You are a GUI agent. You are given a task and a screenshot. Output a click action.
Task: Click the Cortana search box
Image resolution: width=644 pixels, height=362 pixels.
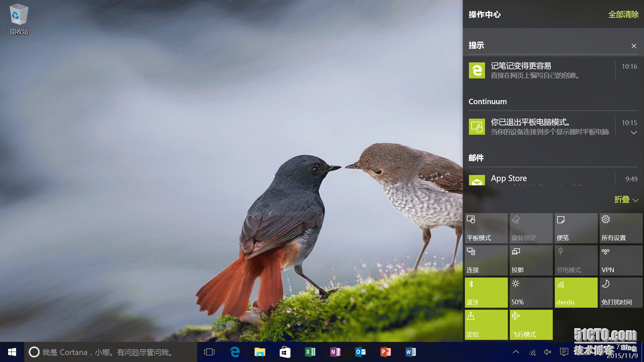click(111, 352)
